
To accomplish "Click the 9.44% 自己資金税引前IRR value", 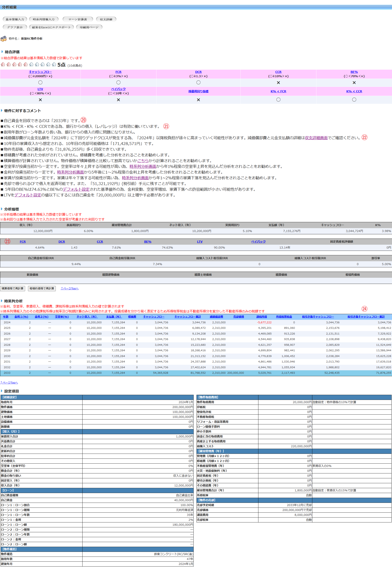I will tap(76, 264).
